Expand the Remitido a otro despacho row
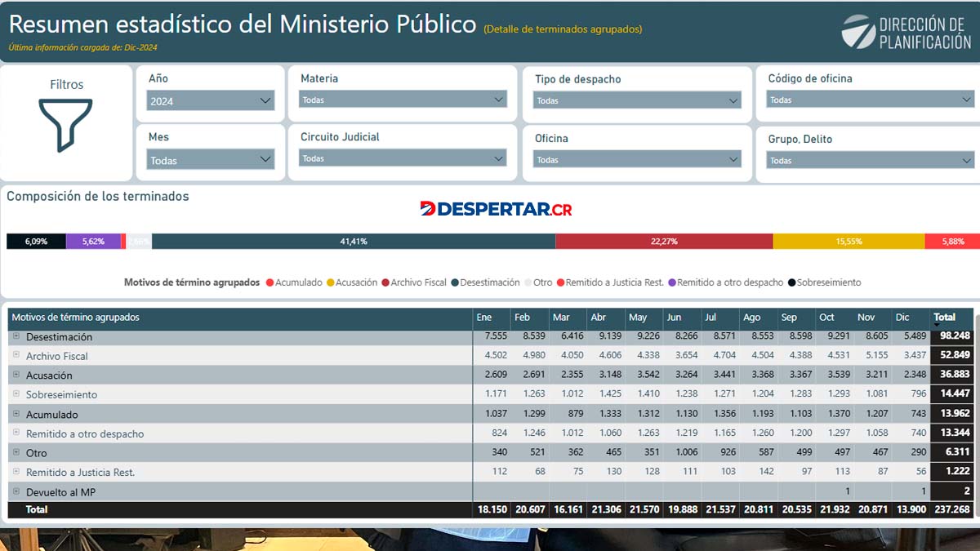980x551 pixels. pyautogui.click(x=16, y=433)
